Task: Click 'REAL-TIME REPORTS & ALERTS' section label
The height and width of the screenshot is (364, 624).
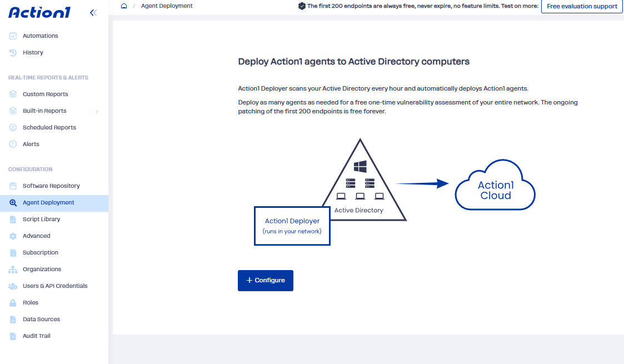Action: point(48,78)
